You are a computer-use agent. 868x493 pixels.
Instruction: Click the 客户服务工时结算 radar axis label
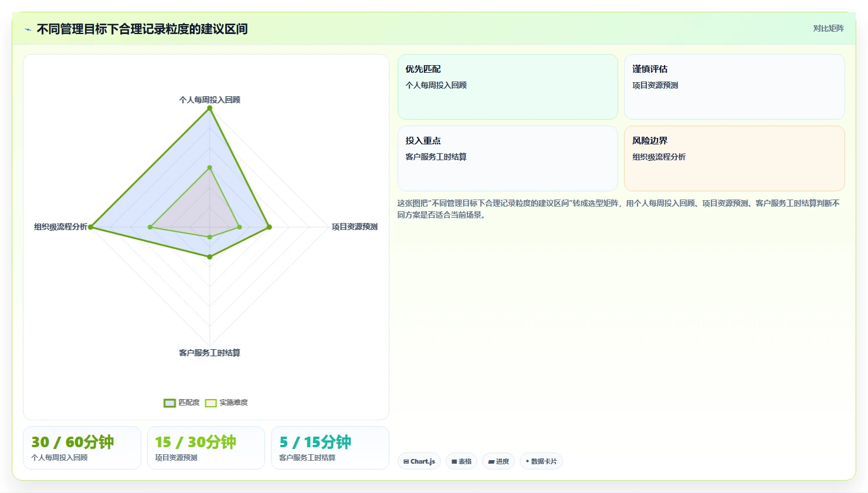click(209, 353)
